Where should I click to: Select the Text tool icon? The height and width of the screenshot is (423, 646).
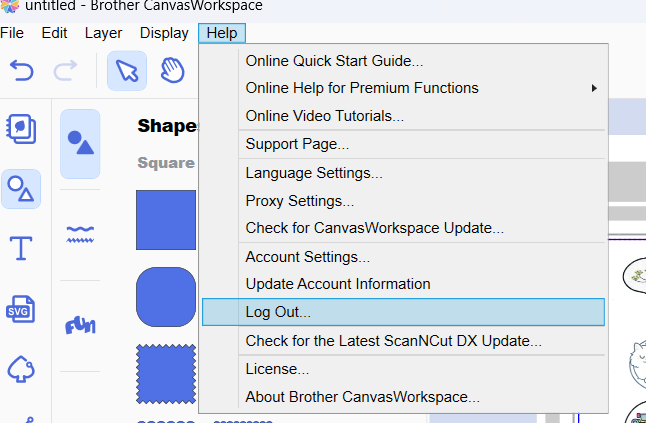[x=21, y=248]
